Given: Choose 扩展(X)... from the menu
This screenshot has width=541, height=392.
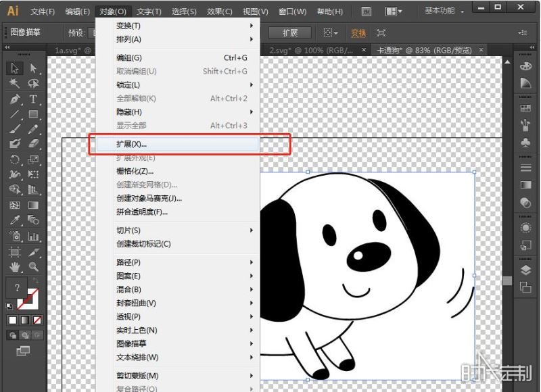Looking at the screenshot, I should click(x=177, y=145).
